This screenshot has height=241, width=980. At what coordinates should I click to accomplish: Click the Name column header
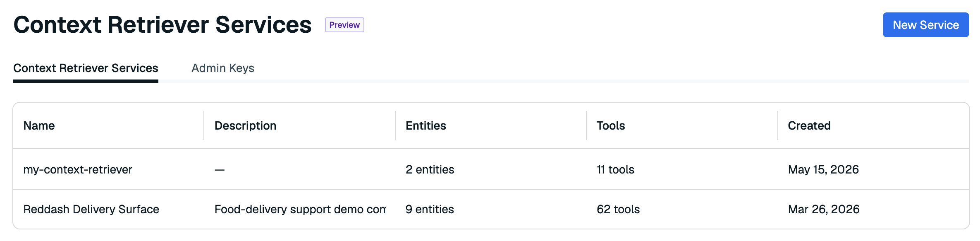39,125
